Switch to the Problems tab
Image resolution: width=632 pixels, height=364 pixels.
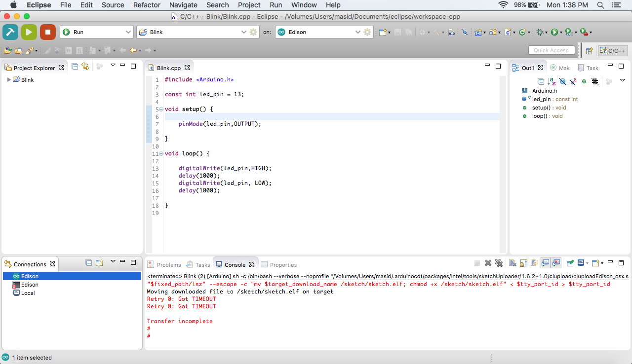click(164, 265)
